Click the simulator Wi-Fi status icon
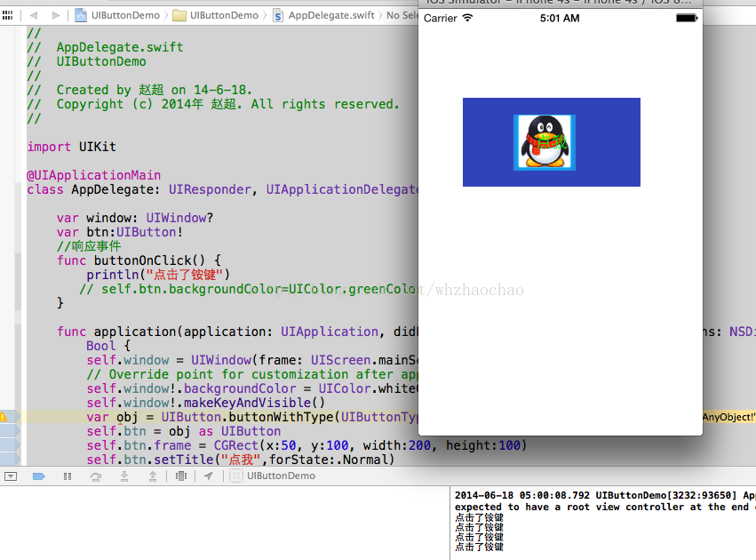 tap(467, 18)
